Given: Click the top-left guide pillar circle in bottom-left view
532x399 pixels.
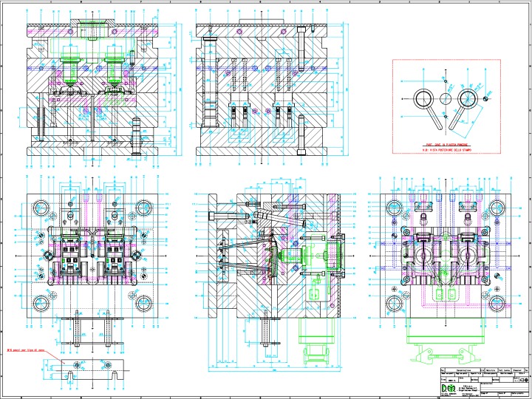Looking at the screenshot, I should click(40, 206).
